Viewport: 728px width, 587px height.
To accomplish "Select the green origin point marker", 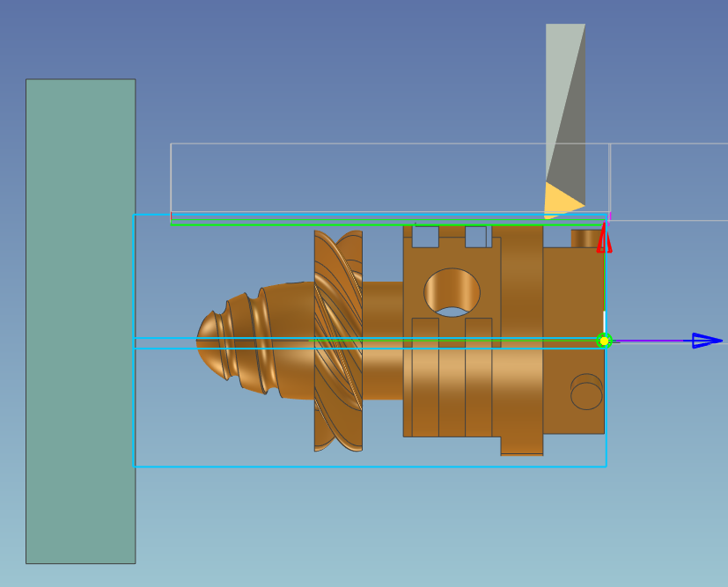I will (x=604, y=341).
